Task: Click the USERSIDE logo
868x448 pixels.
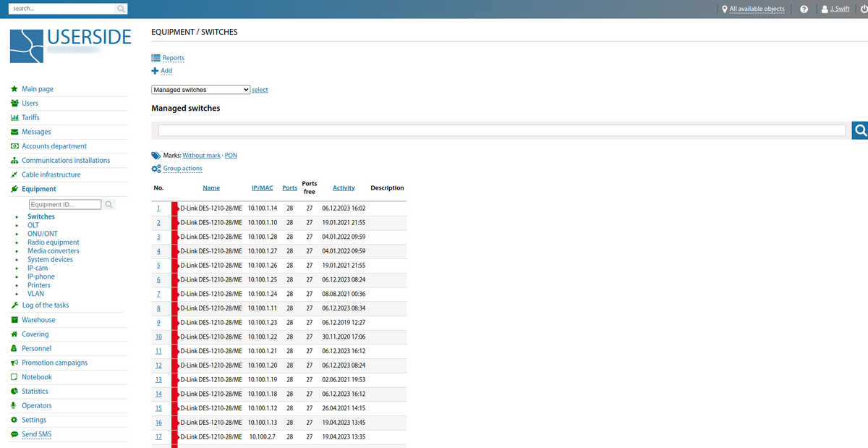Action: click(x=71, y=45)
